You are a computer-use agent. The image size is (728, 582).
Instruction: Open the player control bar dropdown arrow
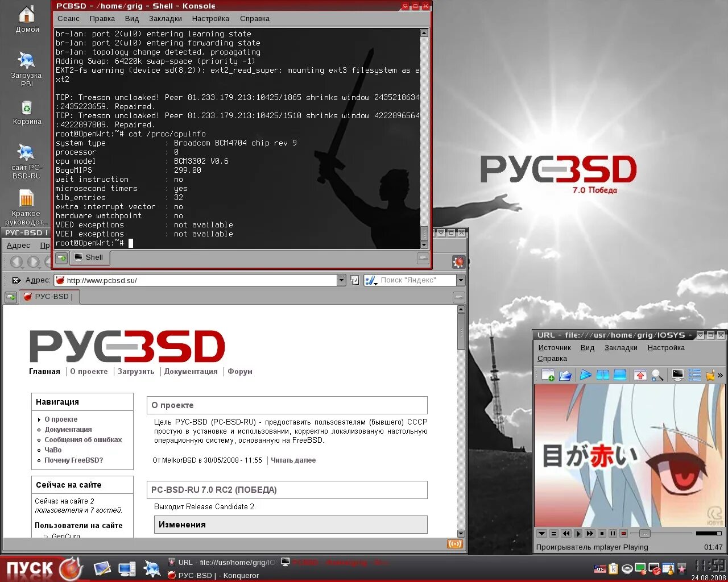point(542,534)
